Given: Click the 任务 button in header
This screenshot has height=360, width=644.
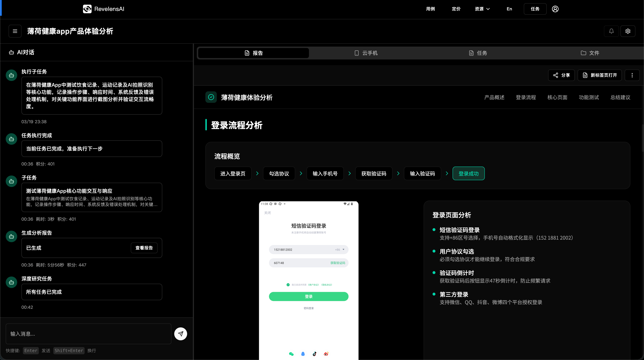Looking at the screenshot, I should [535, 9].
